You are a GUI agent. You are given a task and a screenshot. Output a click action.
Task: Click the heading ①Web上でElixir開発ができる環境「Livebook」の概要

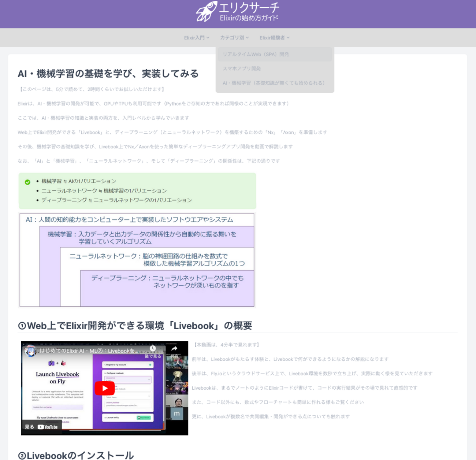point(135,326)
